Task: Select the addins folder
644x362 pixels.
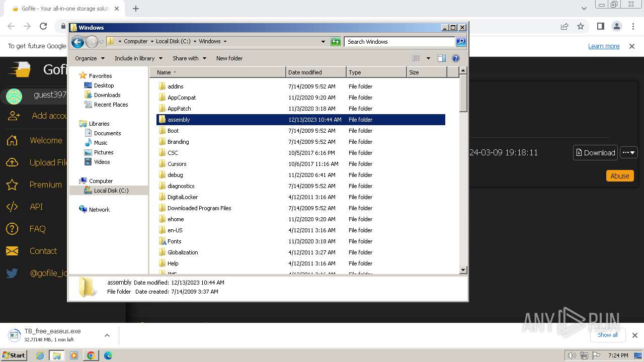Action: pos(176,86)
